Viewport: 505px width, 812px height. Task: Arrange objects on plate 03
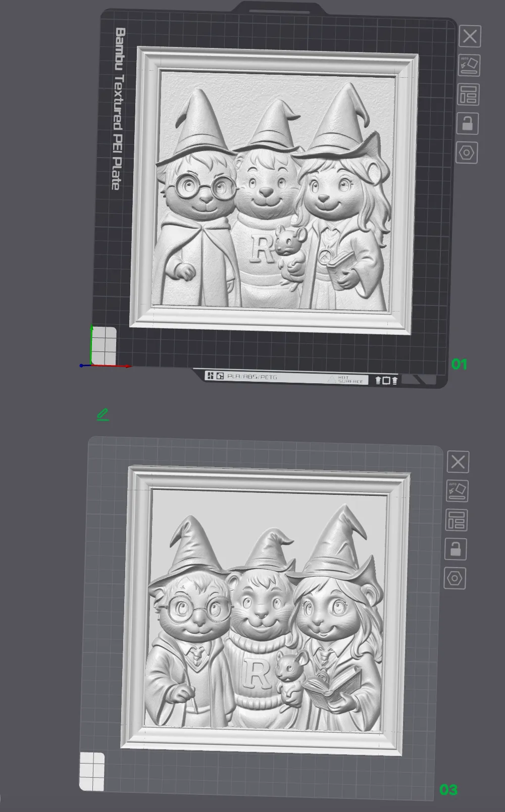[456, 520]
